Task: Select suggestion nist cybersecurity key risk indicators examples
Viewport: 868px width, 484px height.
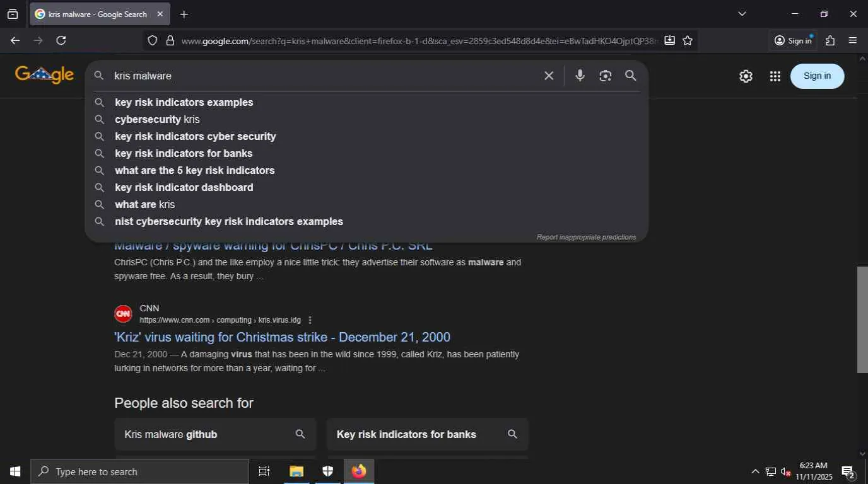Action: 366,221
